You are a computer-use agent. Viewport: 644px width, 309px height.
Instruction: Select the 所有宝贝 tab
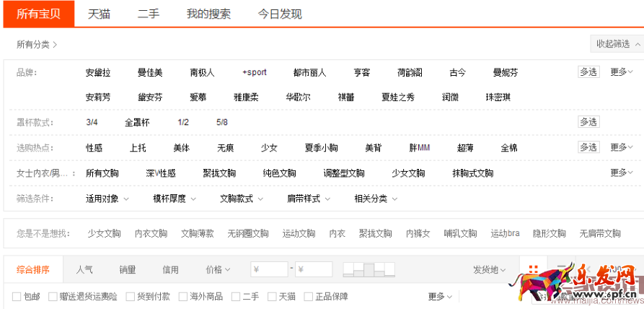coord(39,14)
